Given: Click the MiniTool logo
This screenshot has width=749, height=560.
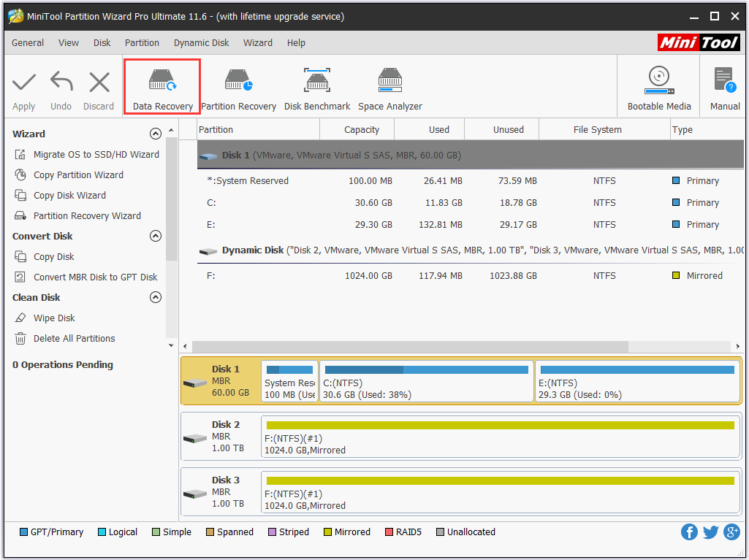Looking at the screenshot, I should click(x=699, y=42).
